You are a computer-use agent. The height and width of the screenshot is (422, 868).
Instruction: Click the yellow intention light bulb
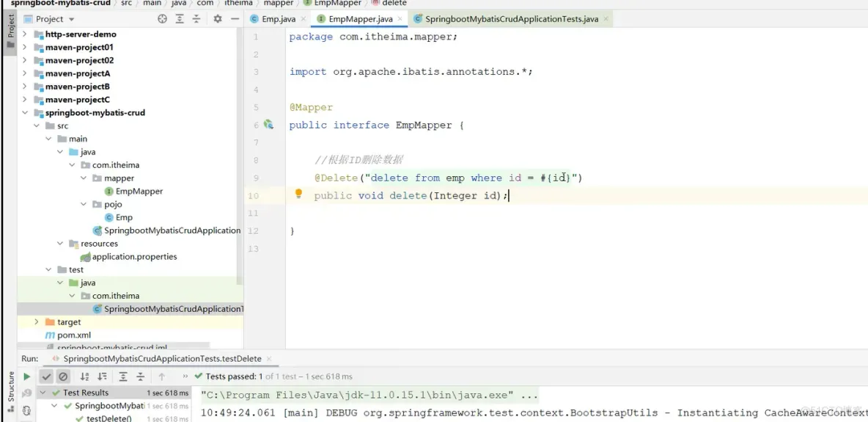[x=298, y=194]
